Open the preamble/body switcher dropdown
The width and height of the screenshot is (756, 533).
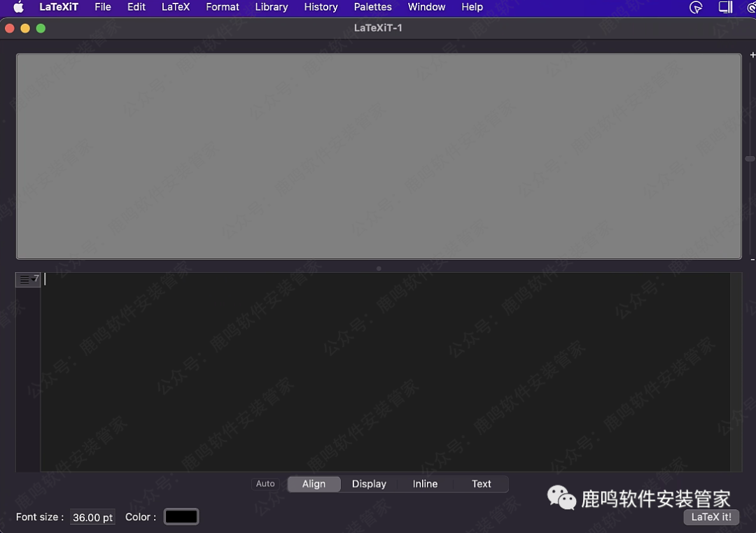point(29,279)
